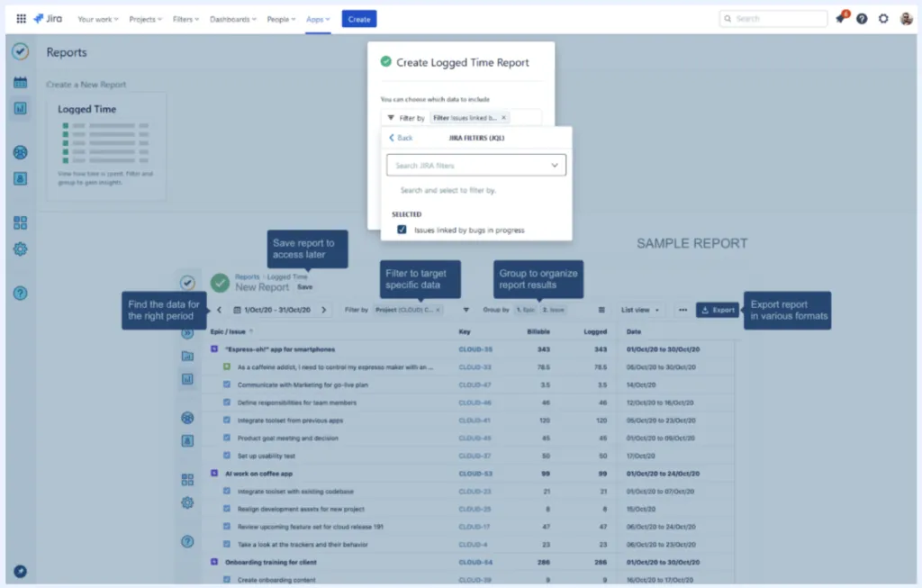Click the compass icon at bottom left

20,572
